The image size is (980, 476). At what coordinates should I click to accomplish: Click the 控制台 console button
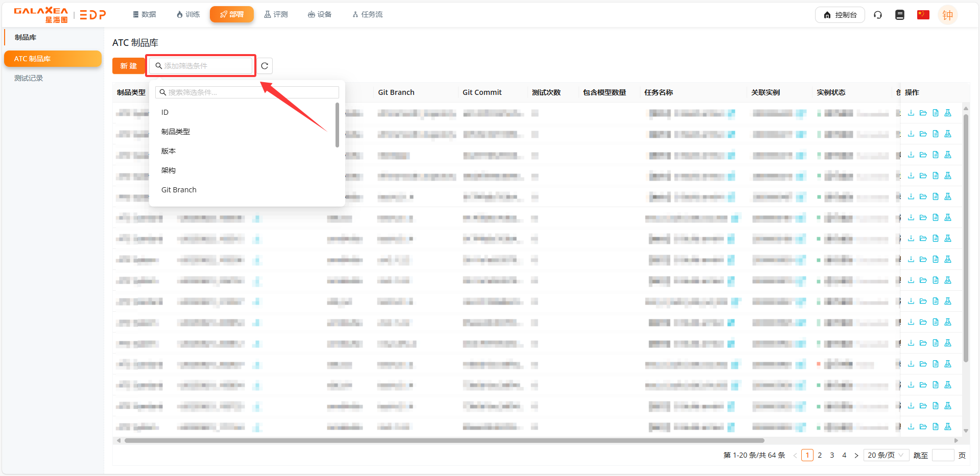[x=840, y=15]
